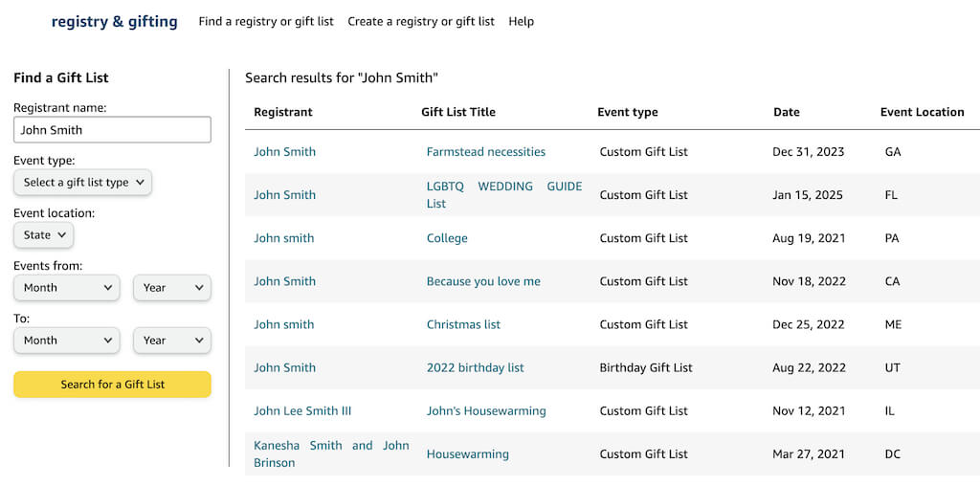The width and height of the screenshot is (980, 485).
Task: Open the Farmstead necessities gift list
Action: click(486, 151)
